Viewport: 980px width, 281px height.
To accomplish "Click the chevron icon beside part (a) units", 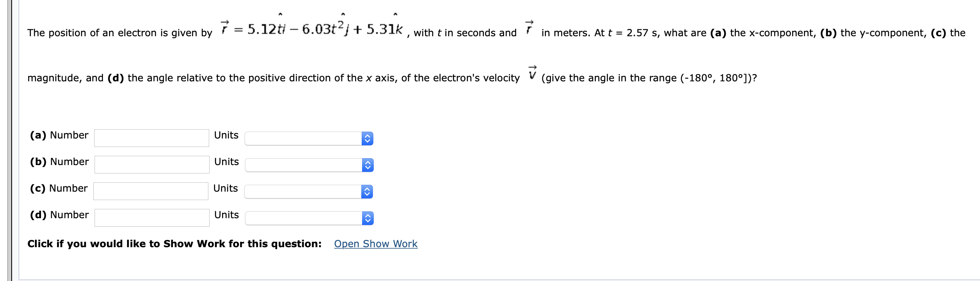I will 367,138.
